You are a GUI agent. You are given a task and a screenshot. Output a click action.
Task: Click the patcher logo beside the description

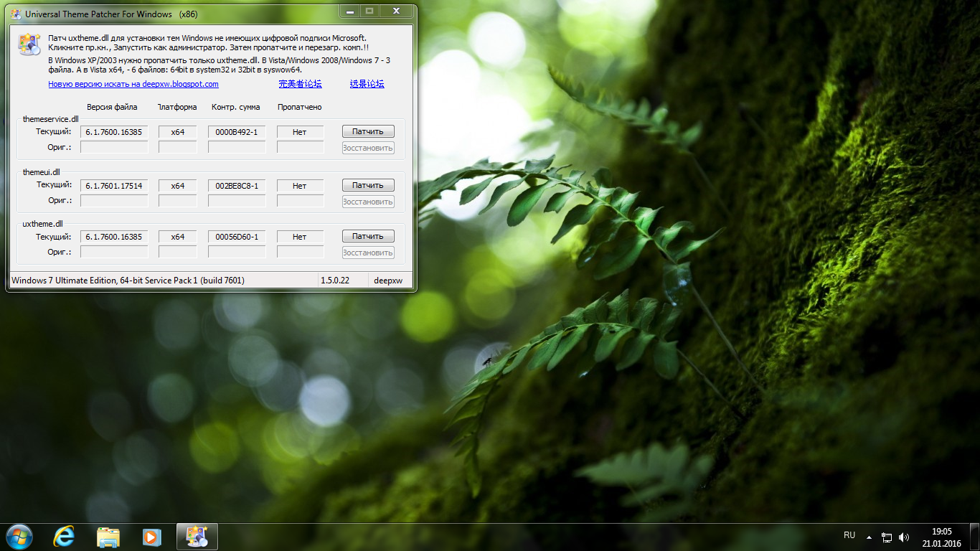click(x=29, y=44)
